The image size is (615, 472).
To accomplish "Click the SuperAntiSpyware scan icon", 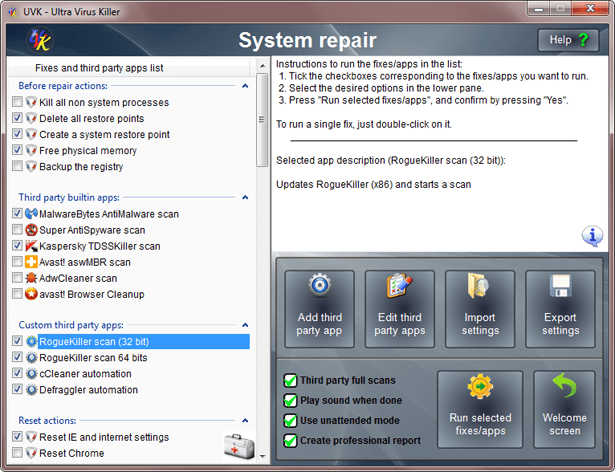I will coord(31,230).
